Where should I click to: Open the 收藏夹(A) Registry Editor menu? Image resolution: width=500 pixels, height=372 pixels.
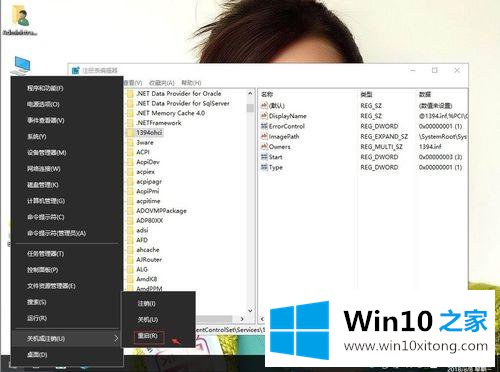(x=162, y=83)
